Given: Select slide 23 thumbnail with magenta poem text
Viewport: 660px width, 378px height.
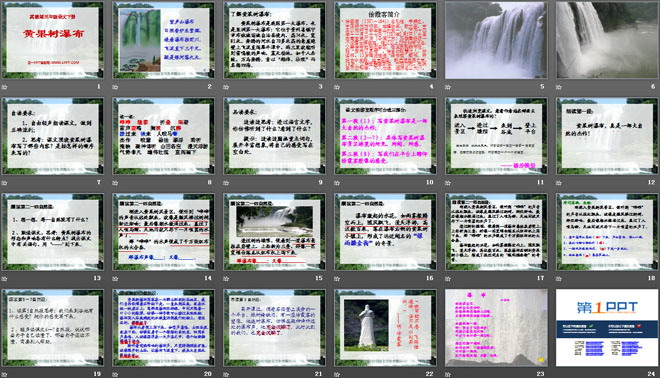Looking at the screenshot, I should (496, 327).
